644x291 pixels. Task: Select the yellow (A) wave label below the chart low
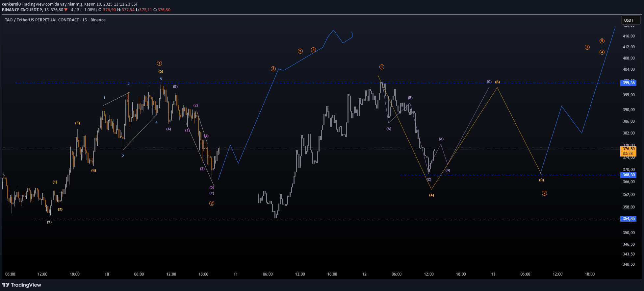click(x=431, y=195)
